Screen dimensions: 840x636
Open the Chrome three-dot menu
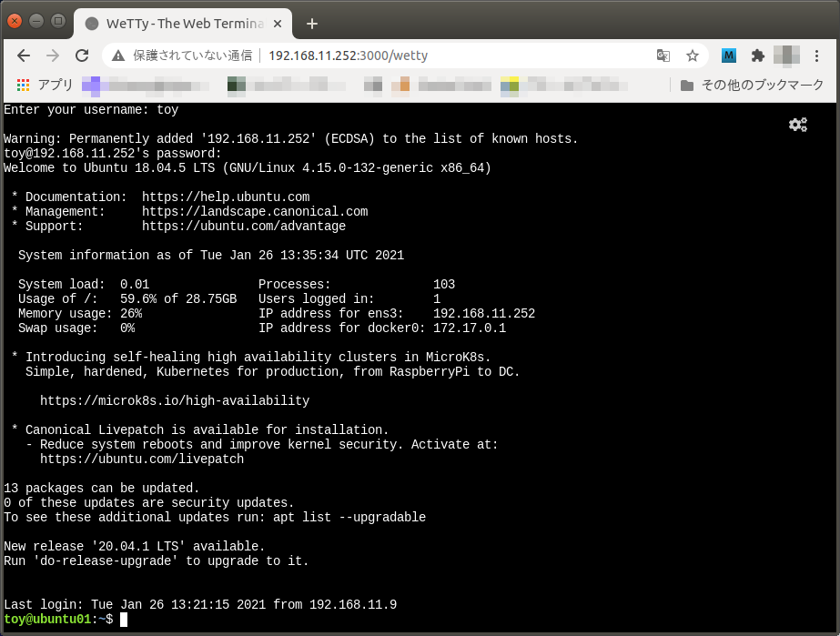(x=816, y=56)
